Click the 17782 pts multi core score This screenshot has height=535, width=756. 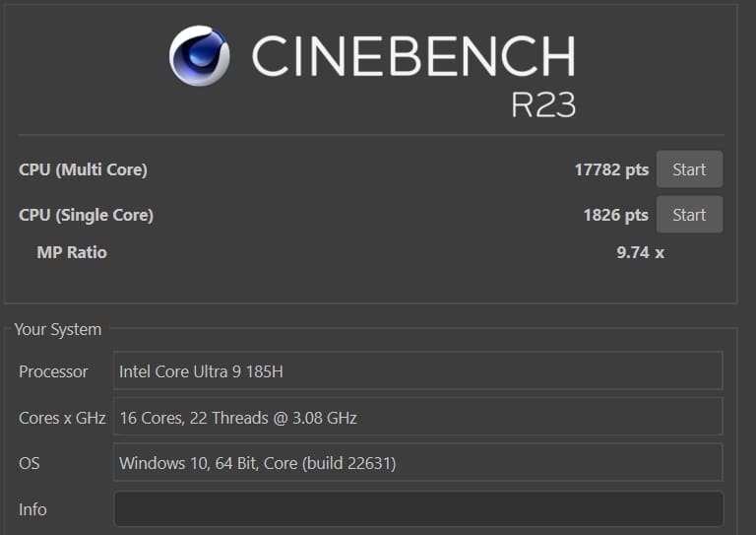coord(611,169)
